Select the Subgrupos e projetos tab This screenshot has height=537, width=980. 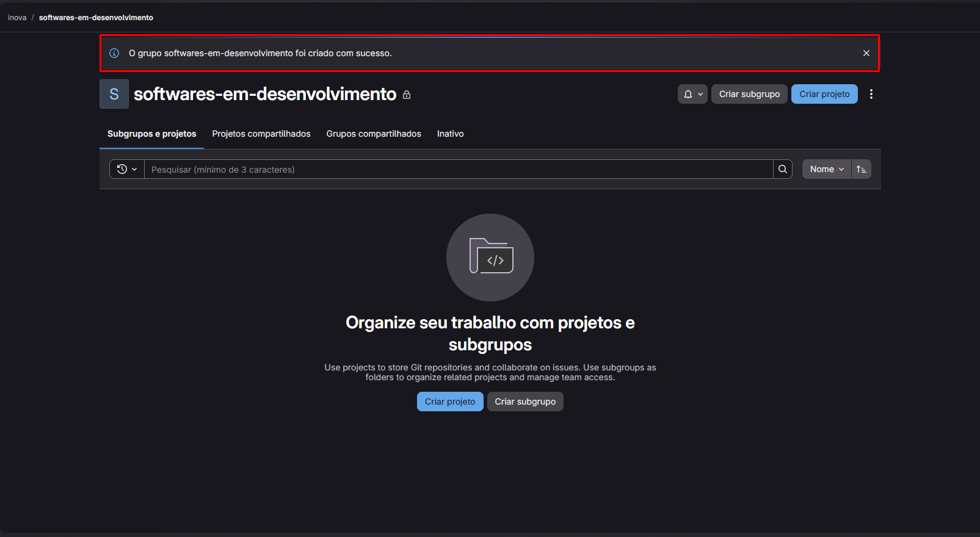pos(151,134)
